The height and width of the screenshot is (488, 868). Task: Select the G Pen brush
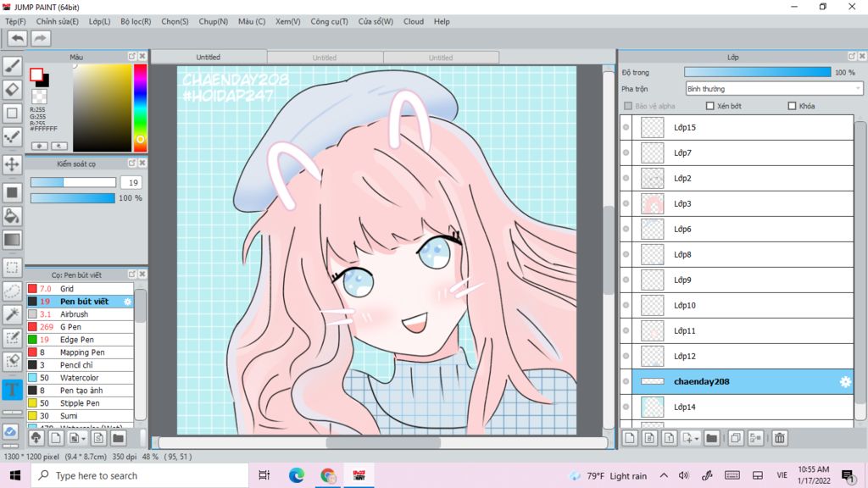(x=81, y=327)
